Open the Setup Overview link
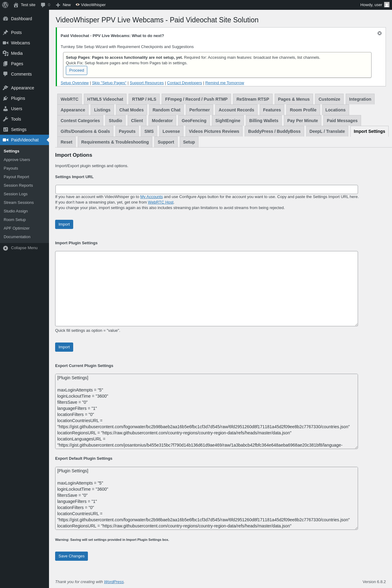The width and height of the screenshot is (392, 588). pos(75,83)
